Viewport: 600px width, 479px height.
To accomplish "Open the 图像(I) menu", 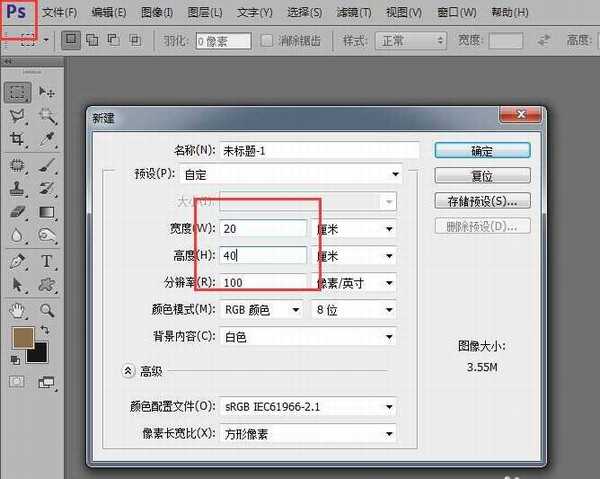I will click(157, 13).
